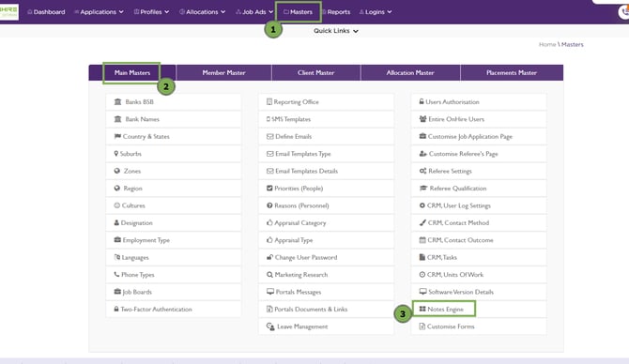
Task: Open the Appraisal Type link
Action: [326, 240]
